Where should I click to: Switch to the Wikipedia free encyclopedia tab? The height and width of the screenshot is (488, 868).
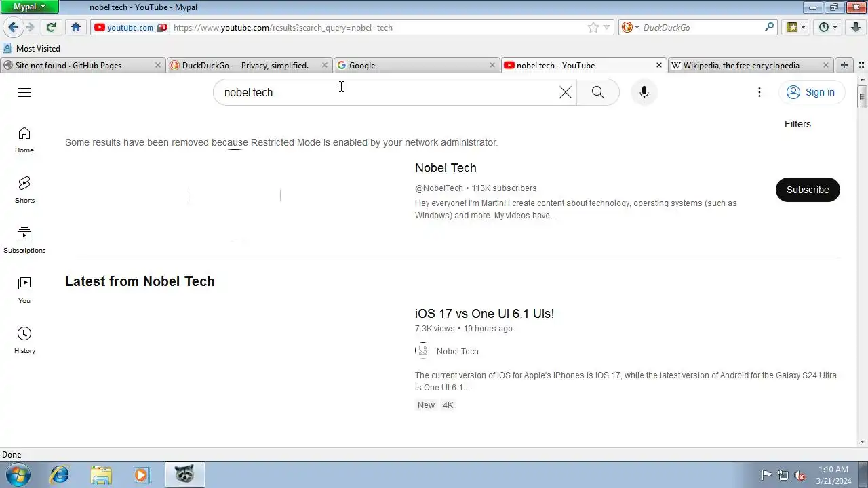[x=751, y=65]
